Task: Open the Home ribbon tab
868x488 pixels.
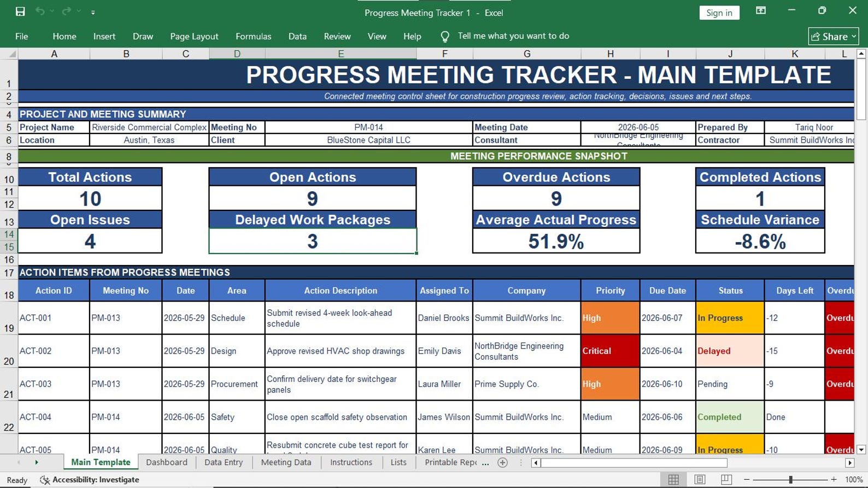Action: tap(64, 37)
